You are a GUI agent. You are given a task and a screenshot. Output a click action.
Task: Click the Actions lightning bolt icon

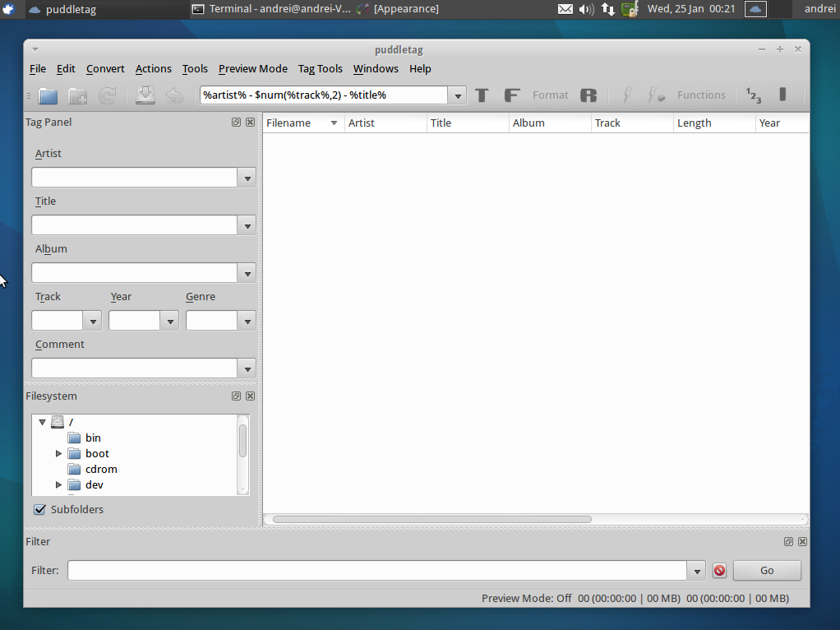627,95
